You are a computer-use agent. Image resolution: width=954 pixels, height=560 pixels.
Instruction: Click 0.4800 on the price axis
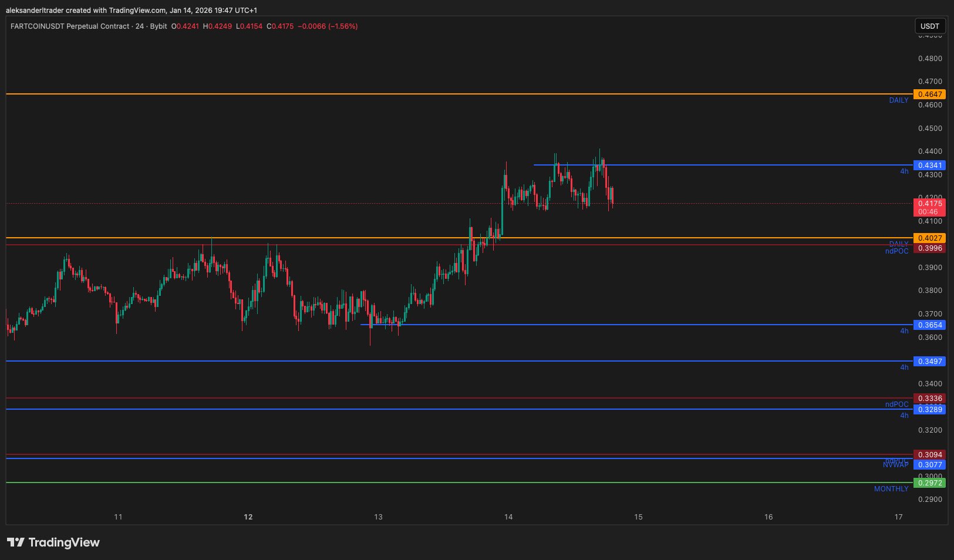(930, 59)
